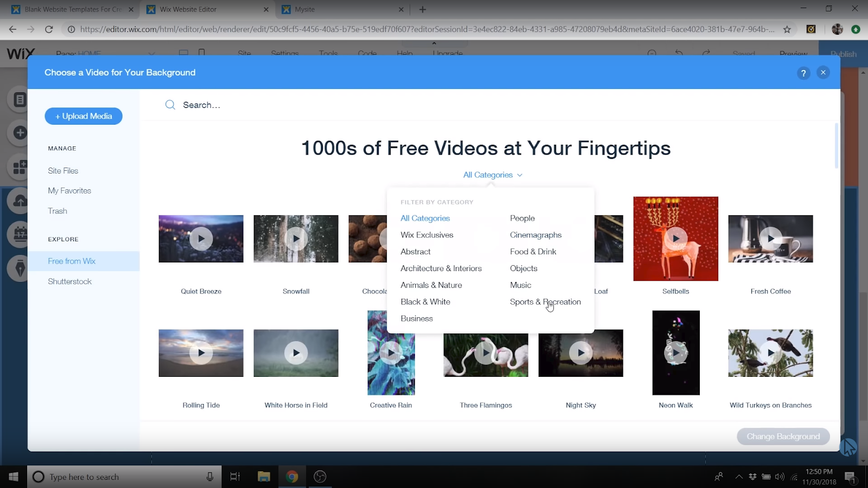Close the video background dialog
The height and width of the screenshot is (488, 868).
point(823,73)
